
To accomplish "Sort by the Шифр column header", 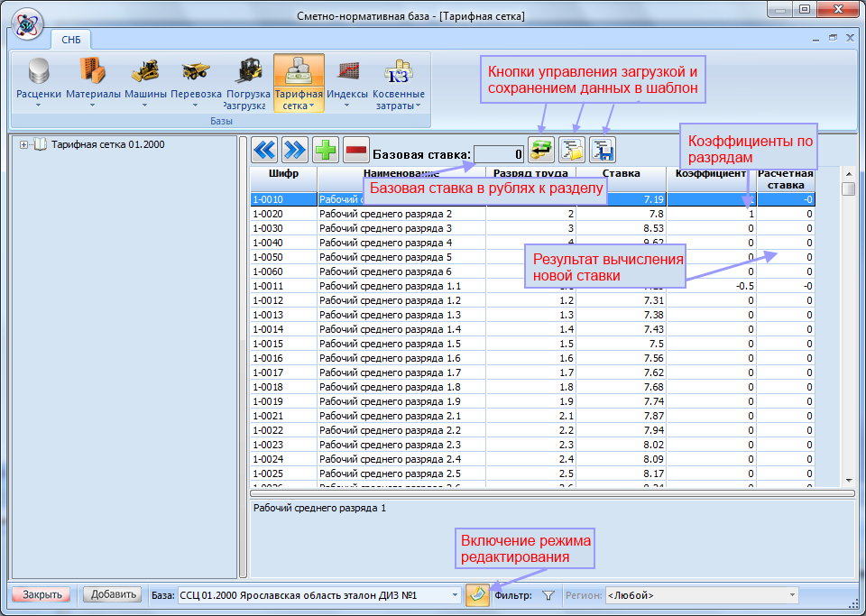I will coord(284,179).
